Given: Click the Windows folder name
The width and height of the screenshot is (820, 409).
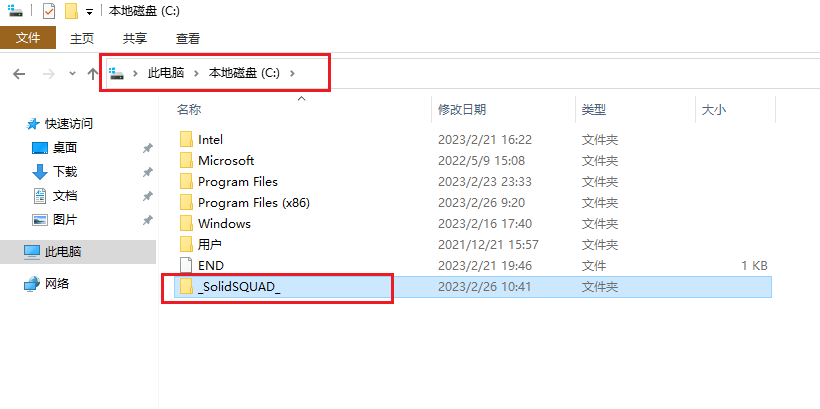Looking at the screenshot, I should pos(224,223).
